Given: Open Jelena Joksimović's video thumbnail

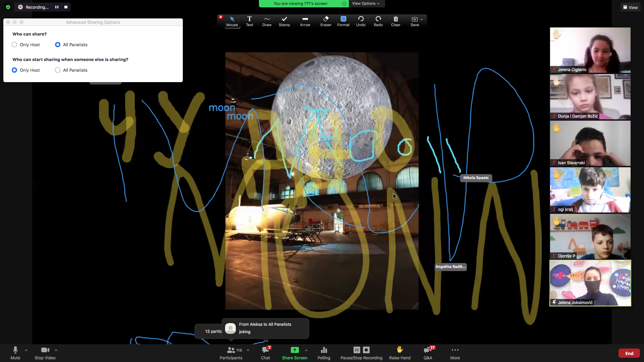Looking at the screenshot, I should tap(590, 283).
